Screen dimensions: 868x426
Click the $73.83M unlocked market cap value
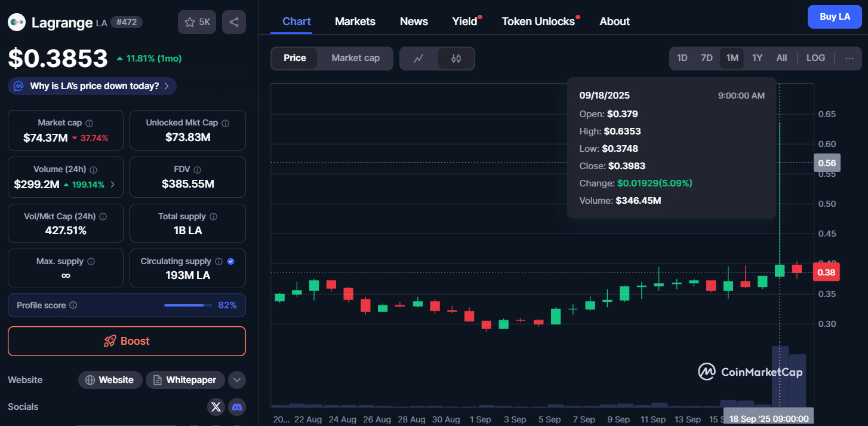(x=187, y=137)
